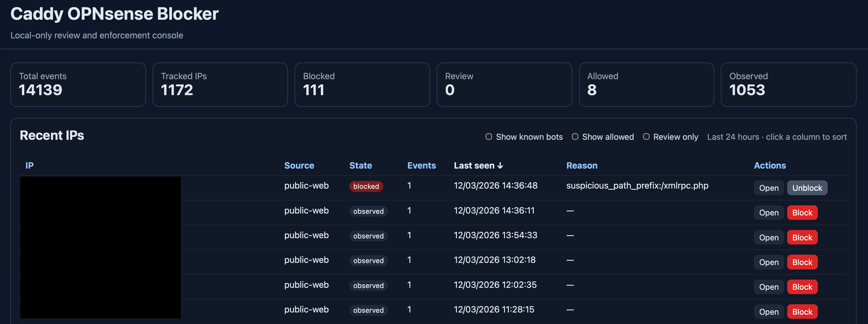The height and width of the screenshot is (324, 868).
Task: Select the Blocked count stat card
Action: [x=362, y=85]
